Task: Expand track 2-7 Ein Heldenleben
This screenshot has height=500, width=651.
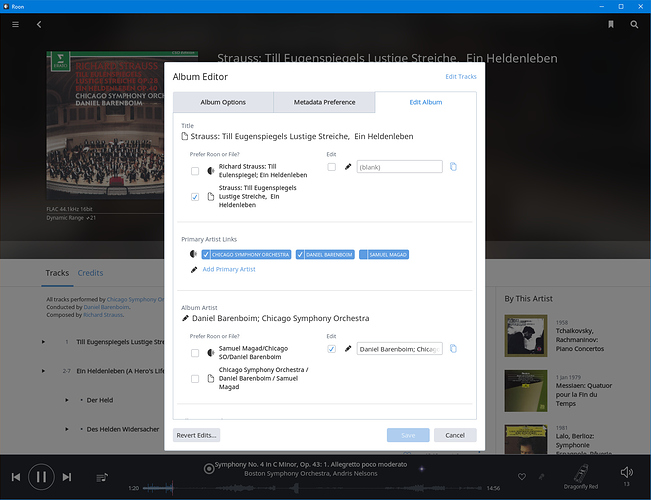Action: pos(43,371)
